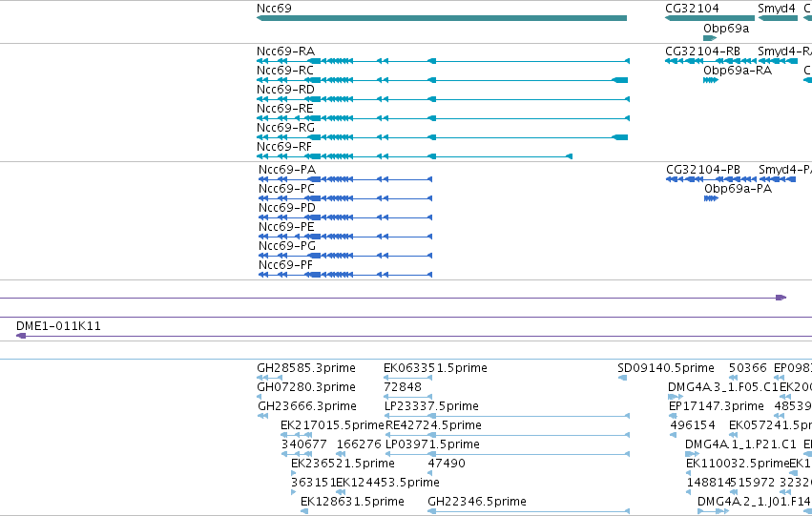Click the EK128631.5prime EST label
The image size is (812, 516).
tap(352, 502)
